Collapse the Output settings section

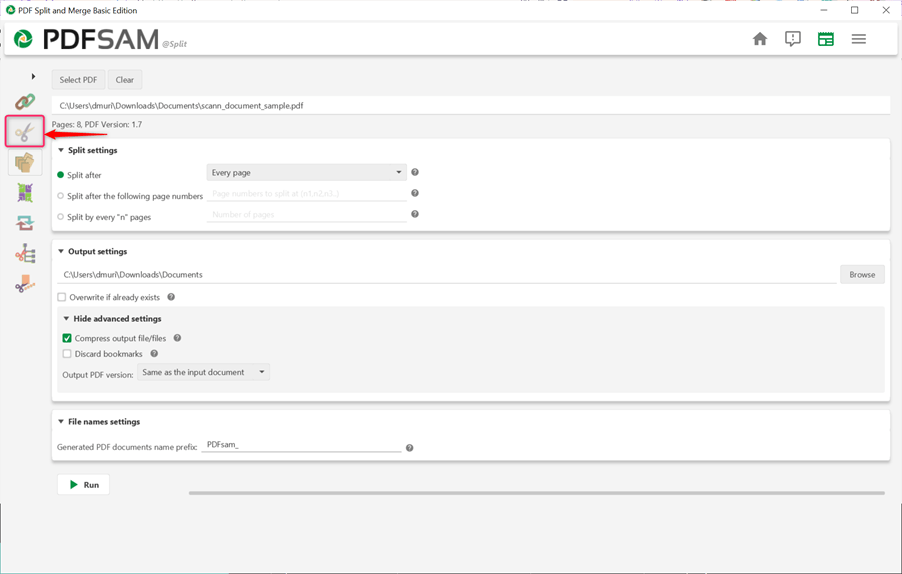61,251
